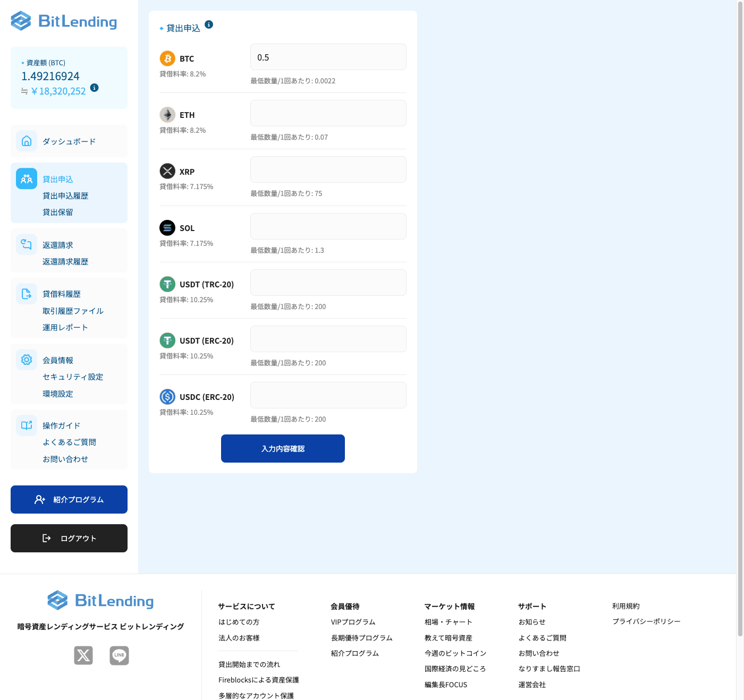Click the BitLending logo in the sidebar
744x700 pixels.
click(64, 21)
